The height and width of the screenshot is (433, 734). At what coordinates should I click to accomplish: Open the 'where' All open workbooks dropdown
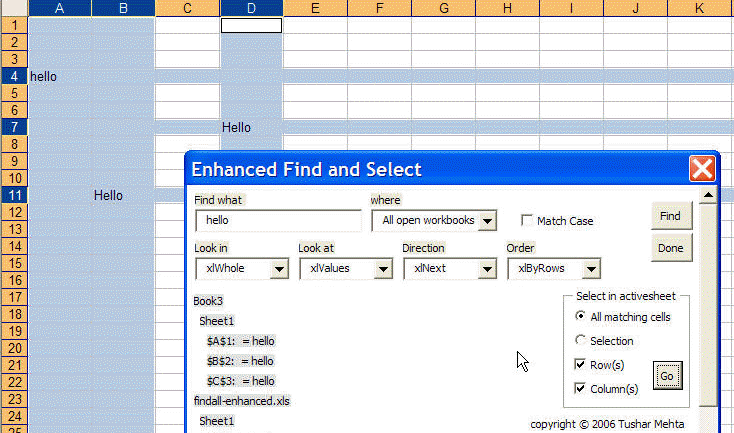(x=487, y=220)
